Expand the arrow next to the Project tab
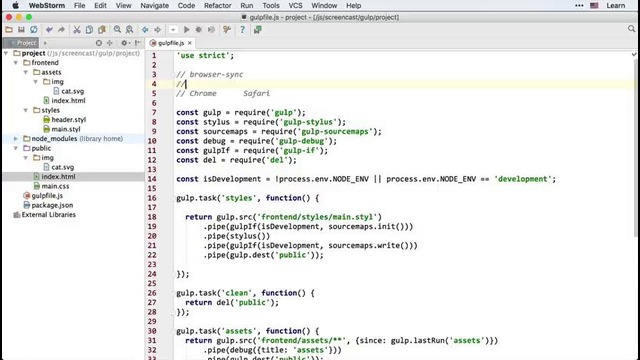The height and width of the screenshot is (360, 640). [x=45, y=43]
